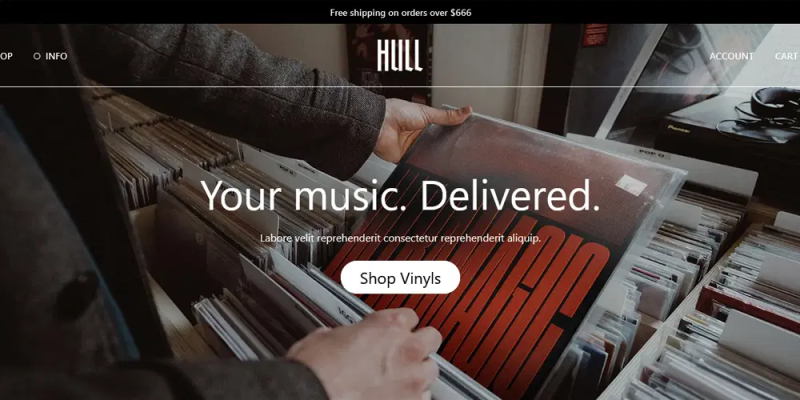Viewport: 800px width, 400px height.
Task: Click the white sticker on the record sleeve
Action: click(x=631, y=184)
